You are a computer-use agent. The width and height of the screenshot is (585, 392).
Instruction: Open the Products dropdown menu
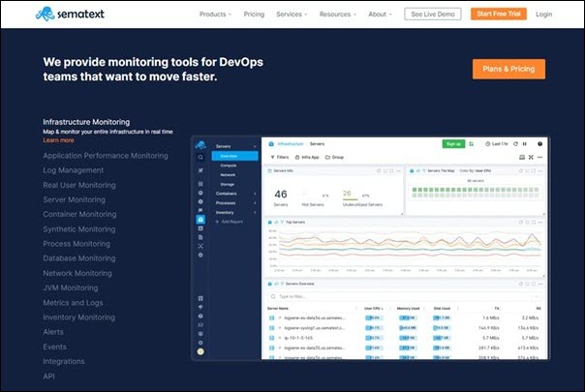tap(215, 15)
